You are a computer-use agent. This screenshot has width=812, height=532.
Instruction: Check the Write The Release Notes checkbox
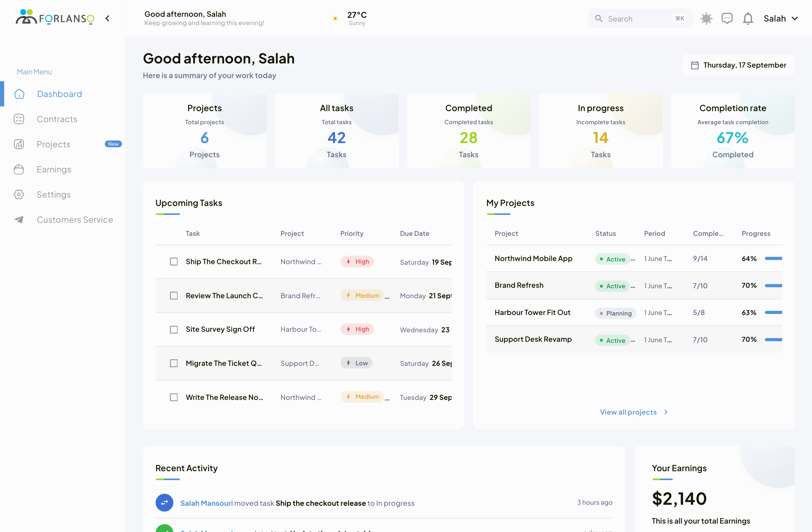[174, 397]
